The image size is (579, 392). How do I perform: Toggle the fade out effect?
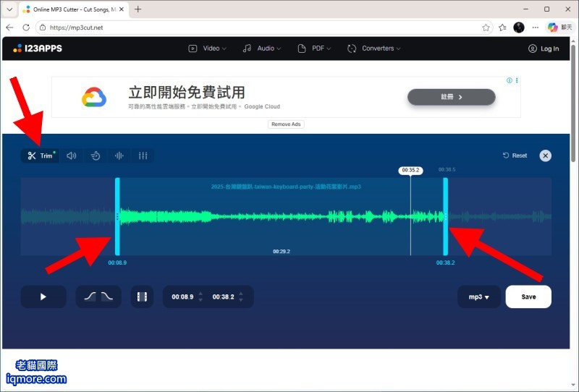point(107,297)
